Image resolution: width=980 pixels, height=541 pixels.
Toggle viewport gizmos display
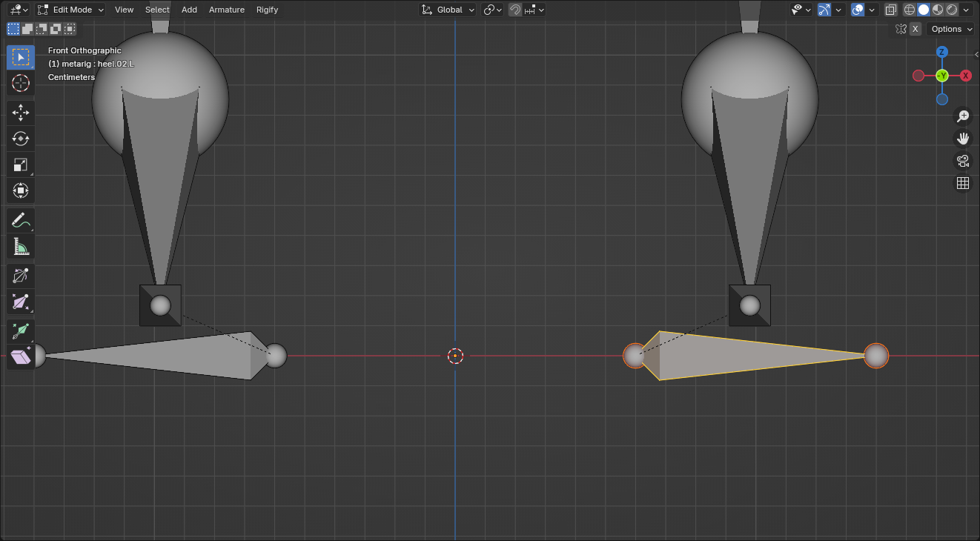click(824, 10)
